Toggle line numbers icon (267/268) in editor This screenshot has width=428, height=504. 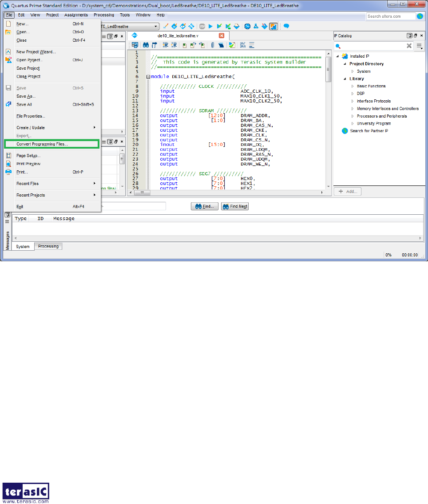tap(243, 45)
